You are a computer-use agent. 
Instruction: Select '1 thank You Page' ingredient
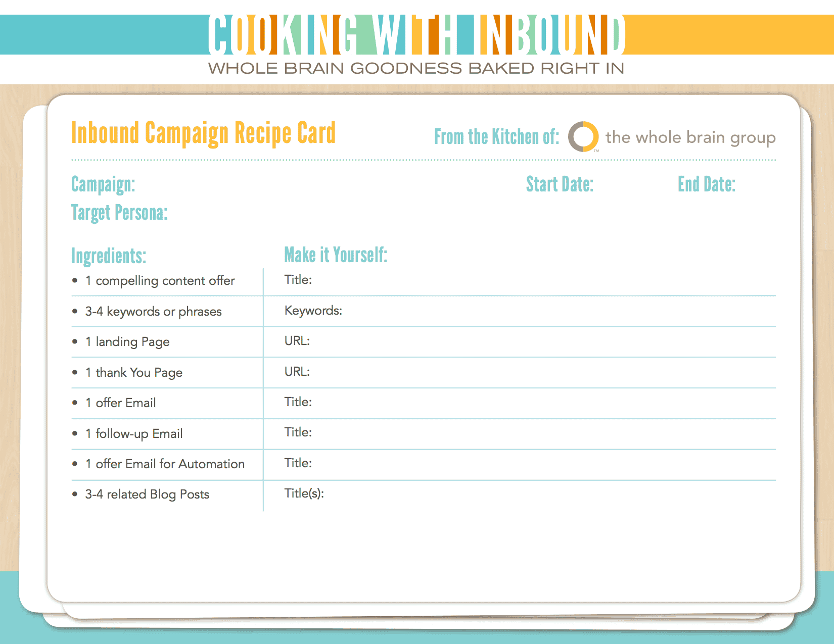(x=134, y=373)
